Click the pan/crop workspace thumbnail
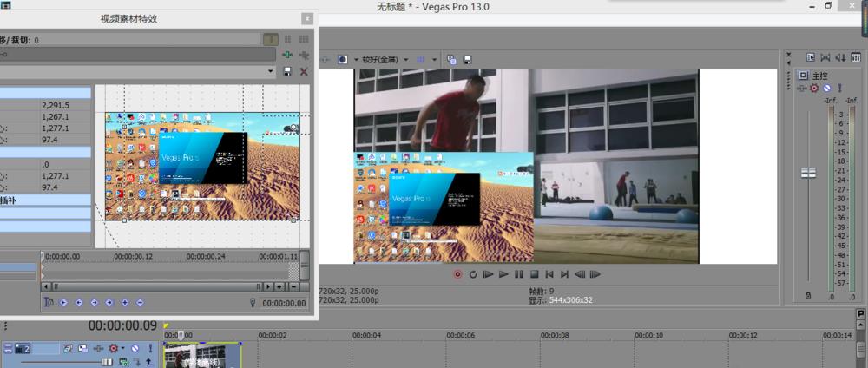Image resolution: width=868 pixels, height=368 pixels. pos(202,167)
